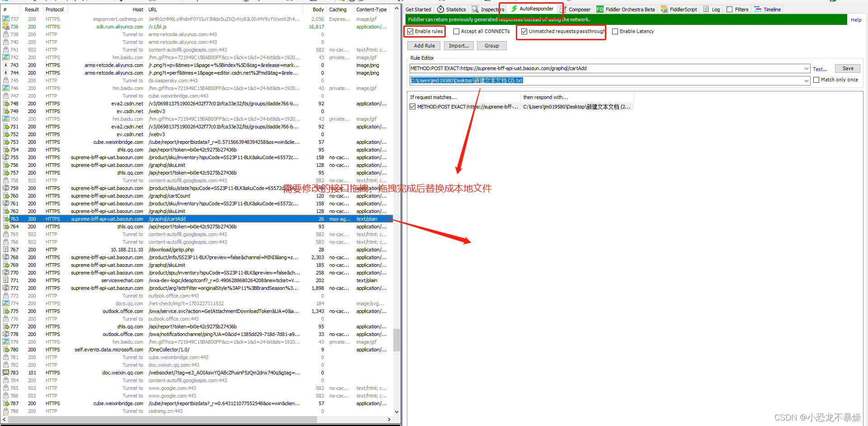Click the Inspectors tab magnifier icon
This screenshot has height=426, width=868.
tap(475, 9)
